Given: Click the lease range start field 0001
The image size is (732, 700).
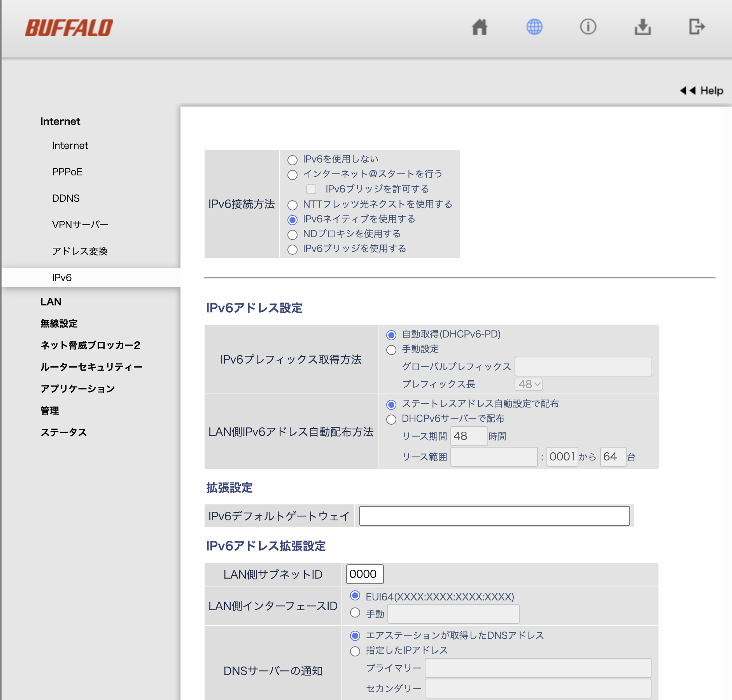Looking at the screenshot, I should coord(562,457).
